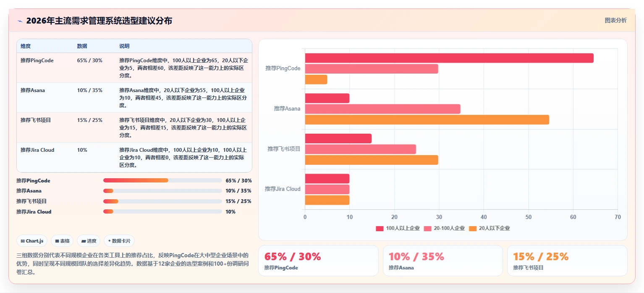This screenshot has width=644, height=293.
Task: Click the 推荐飞书项目 progress bar
Action: (x=162, y=201)
